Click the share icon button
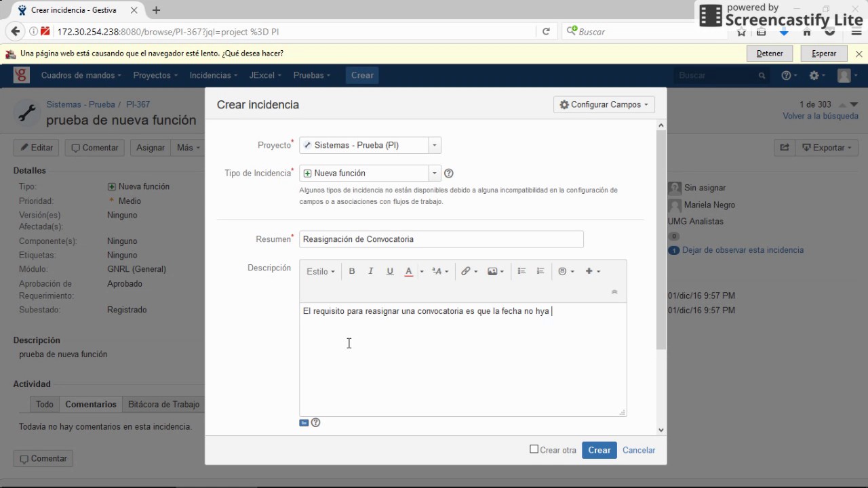 tap(785, 148)
